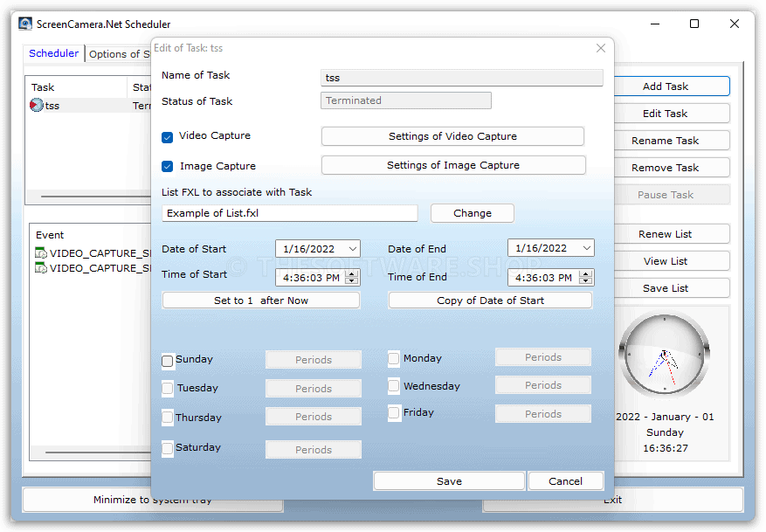Open Settings of Video Capture
766x532 pixels.
click(452, 136)
